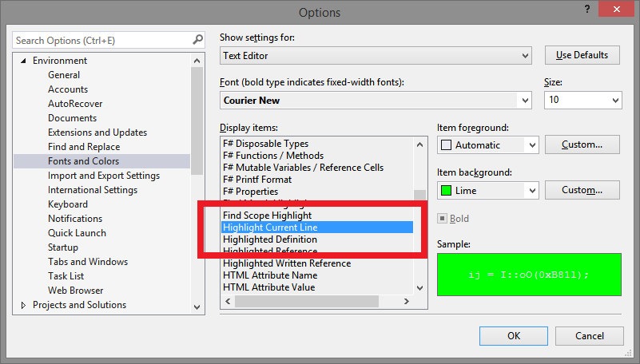Collapse the Environment tree node
Screen dimensions: 640x364
(x=24, y=61)
